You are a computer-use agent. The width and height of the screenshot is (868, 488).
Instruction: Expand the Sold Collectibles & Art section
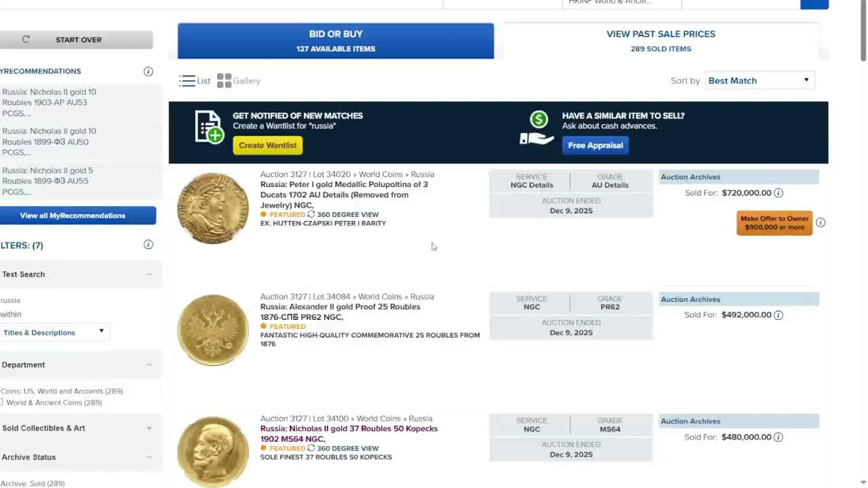(x=149, y=428)
